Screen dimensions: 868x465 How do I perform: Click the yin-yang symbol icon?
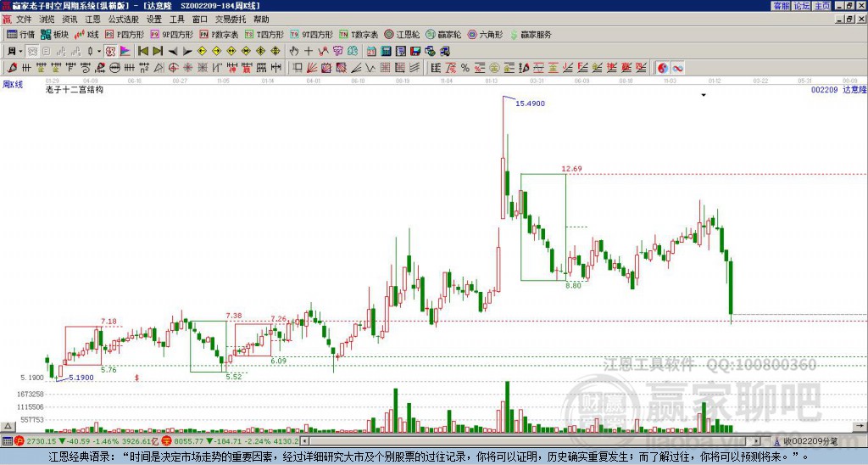[663, 68]
